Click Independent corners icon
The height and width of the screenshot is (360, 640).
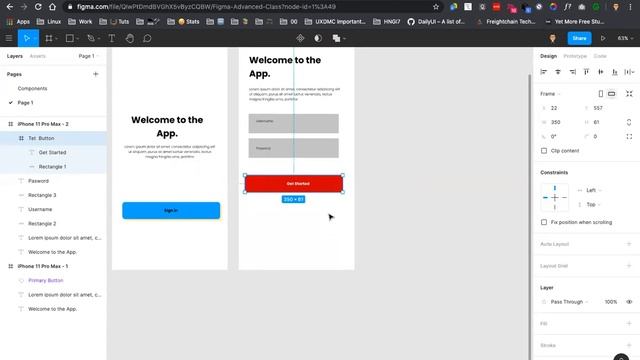[x=629, y=136]
